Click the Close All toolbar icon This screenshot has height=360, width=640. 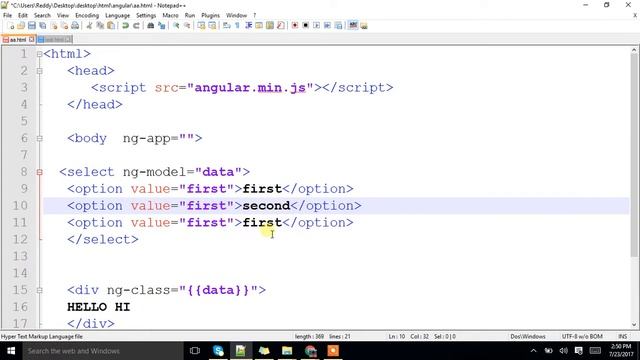point(64,26)
